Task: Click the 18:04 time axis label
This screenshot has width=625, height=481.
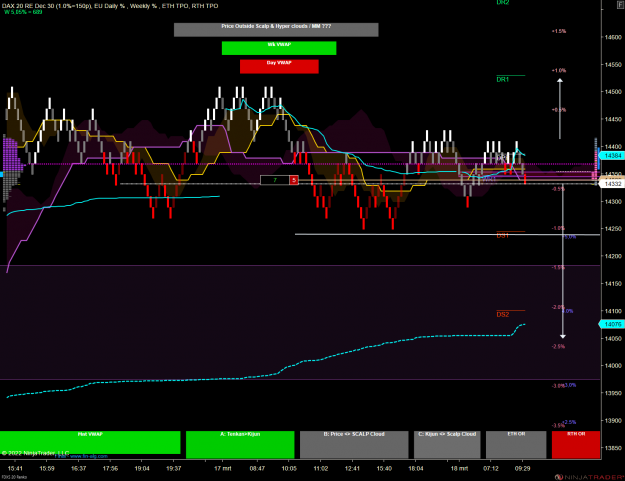Action: 416,469
